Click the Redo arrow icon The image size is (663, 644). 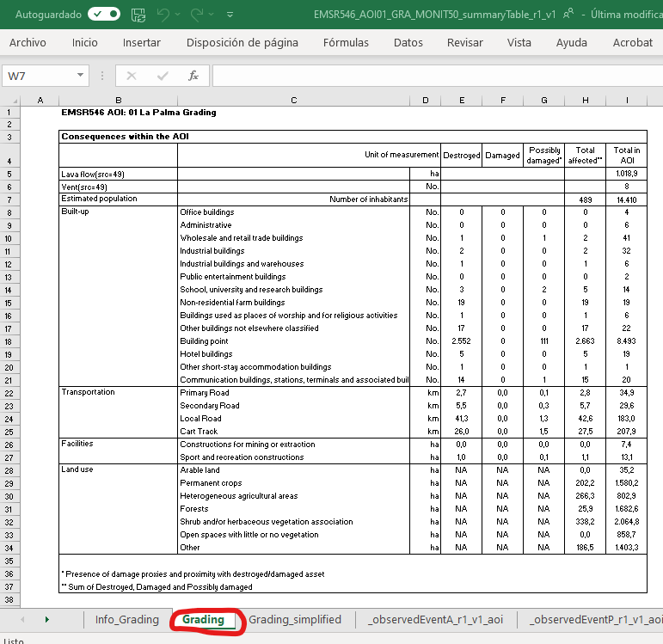[197, 15]
